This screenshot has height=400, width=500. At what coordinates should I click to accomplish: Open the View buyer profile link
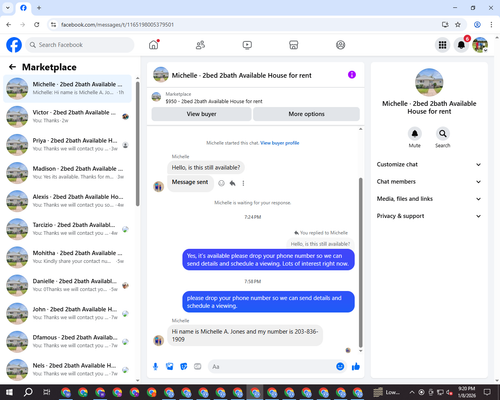coord(280,143)
